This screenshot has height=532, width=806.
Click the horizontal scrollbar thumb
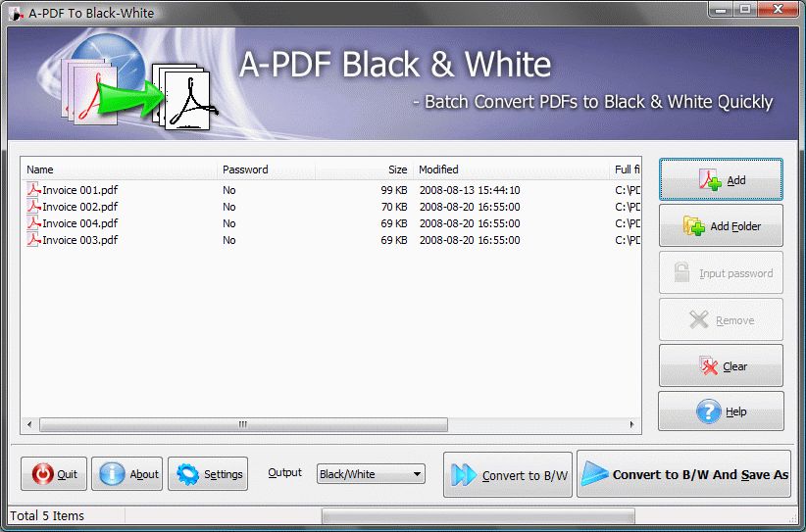coord(243,424)
